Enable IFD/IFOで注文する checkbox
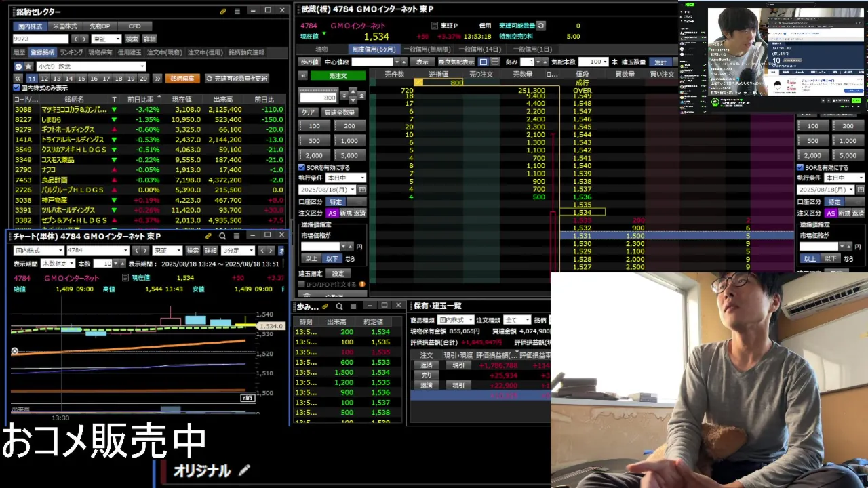 [302, 284]
